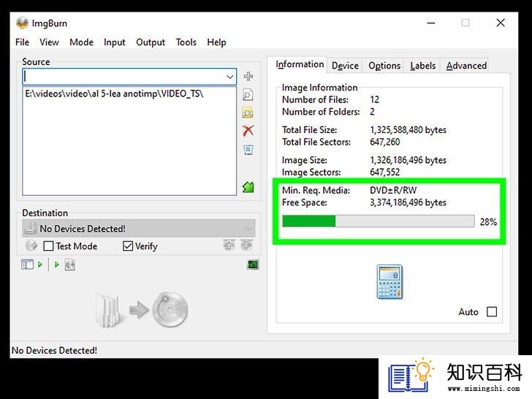Viewport: 532px width, 399px height.
Task: Click the green play arrow next to queue icon
Action: pos(40,265)
